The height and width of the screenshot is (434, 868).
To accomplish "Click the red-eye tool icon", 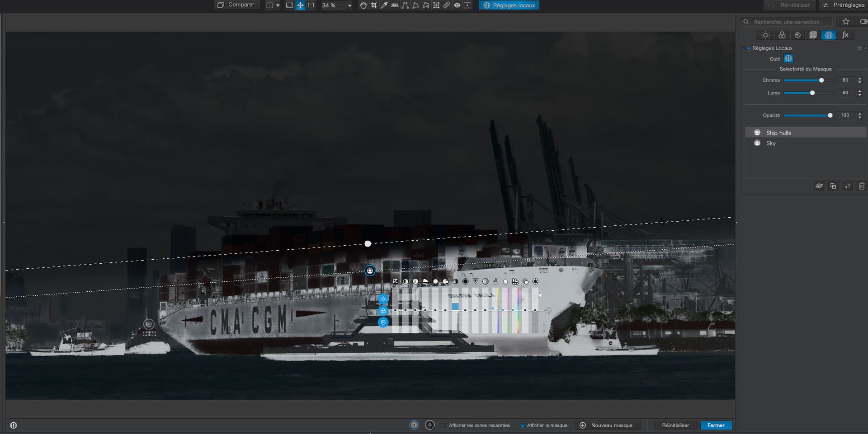I will click(457, 5).
